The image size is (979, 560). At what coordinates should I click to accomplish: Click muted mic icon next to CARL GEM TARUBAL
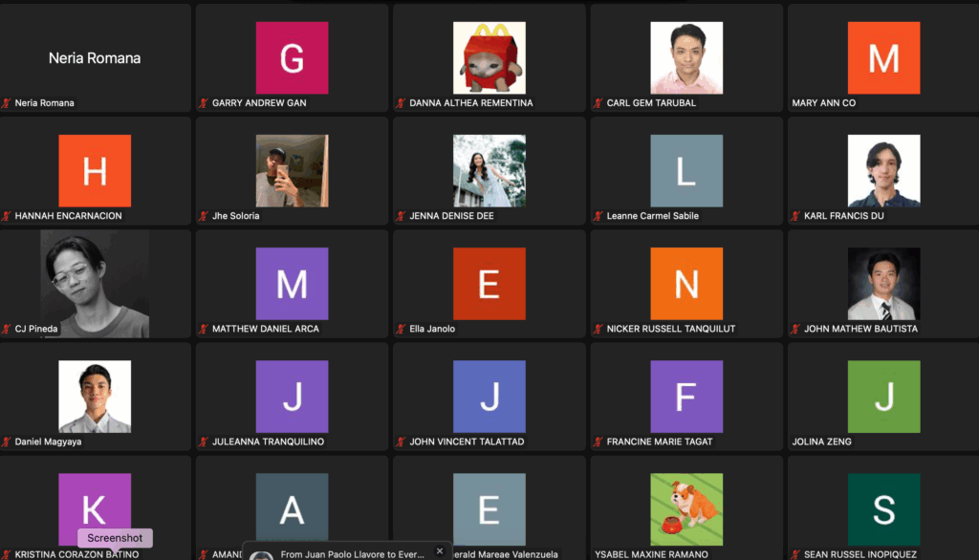point(598,103)
